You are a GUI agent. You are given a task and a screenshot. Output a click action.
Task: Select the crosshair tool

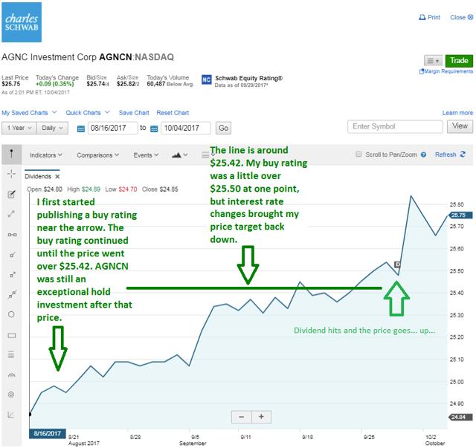pos(11,174)
